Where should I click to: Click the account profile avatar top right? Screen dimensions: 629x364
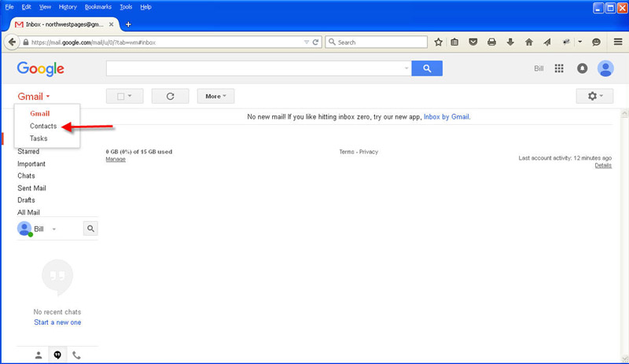pos(605,68)
